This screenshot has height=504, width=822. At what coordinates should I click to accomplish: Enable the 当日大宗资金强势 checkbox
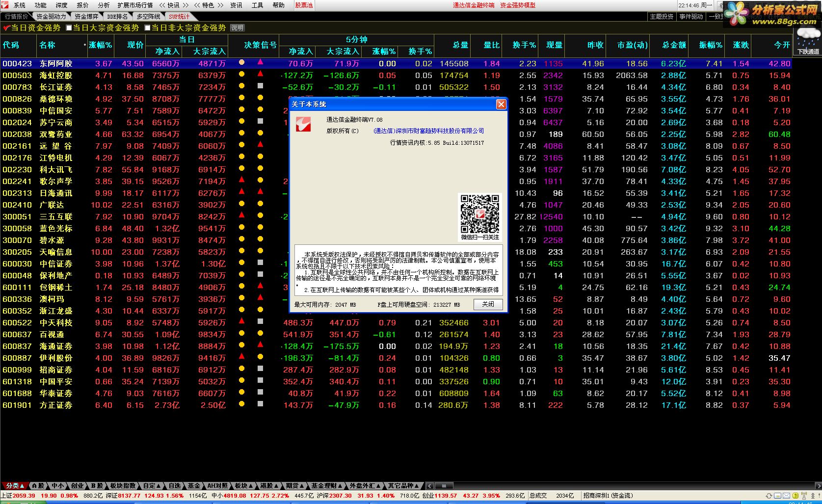[x=69, y=28]
